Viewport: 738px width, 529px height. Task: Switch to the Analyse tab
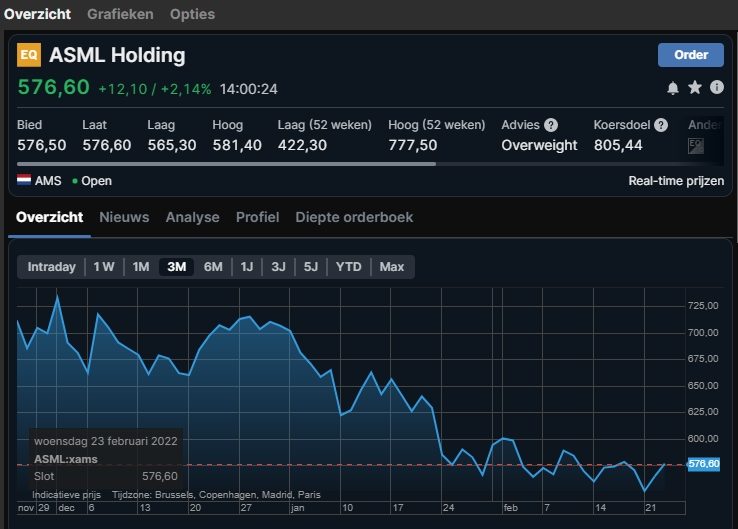pyautogui.click(x=192, y=217)
